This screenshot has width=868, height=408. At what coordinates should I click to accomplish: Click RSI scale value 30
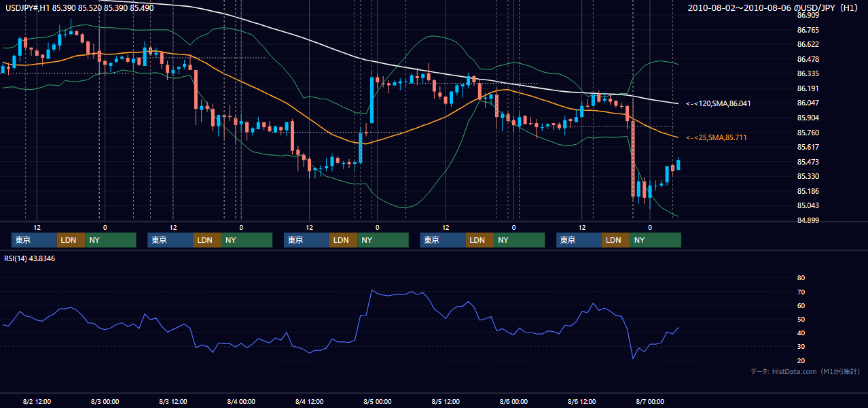tap(801, 346)
